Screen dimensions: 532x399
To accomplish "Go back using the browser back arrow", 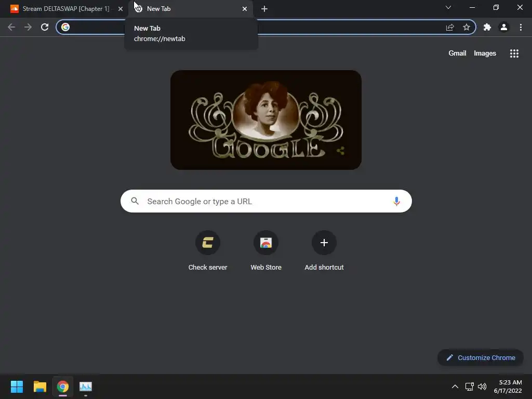I will pos(11,27).
